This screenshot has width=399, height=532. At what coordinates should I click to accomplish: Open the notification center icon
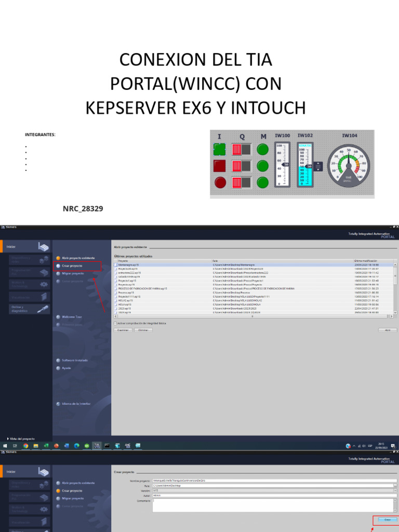tap(393, 446)
